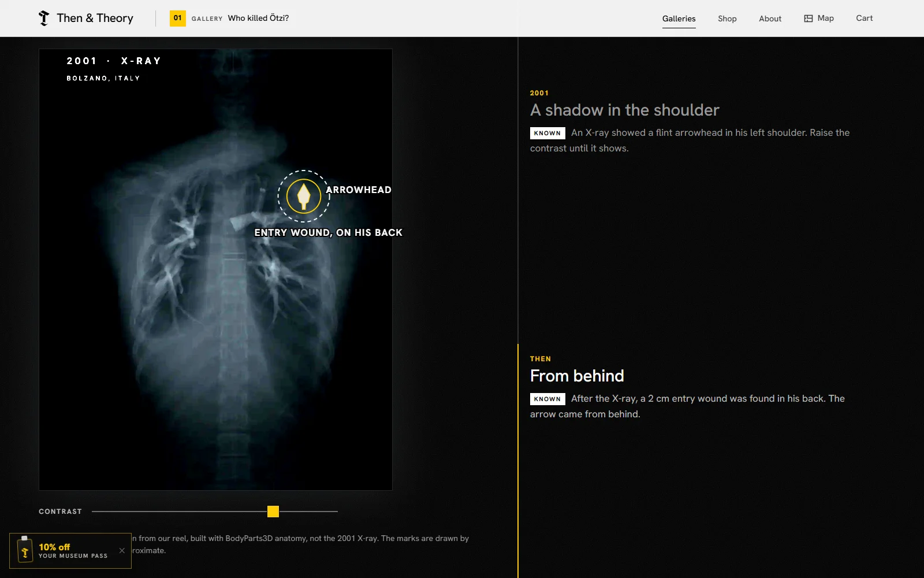Click the museum pass ticket icon
Viewport: 924px width, 578px height.
[x=25, y=550]
